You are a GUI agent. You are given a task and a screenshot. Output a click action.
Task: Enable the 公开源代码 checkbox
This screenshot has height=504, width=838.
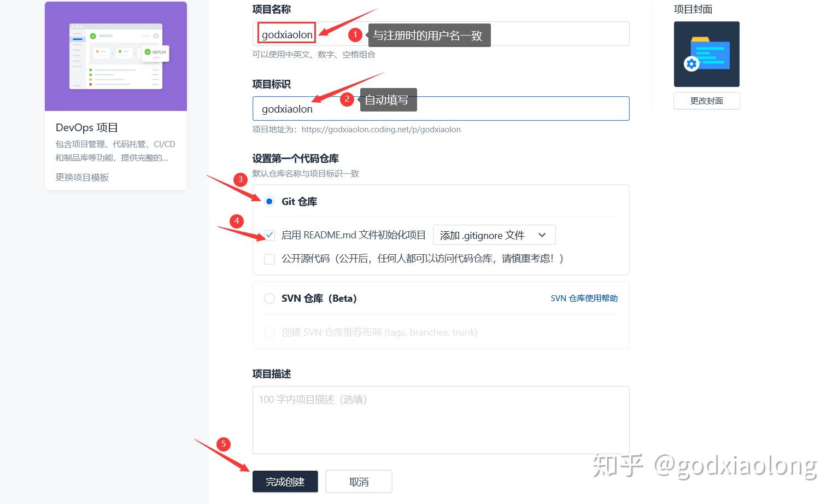269,259
